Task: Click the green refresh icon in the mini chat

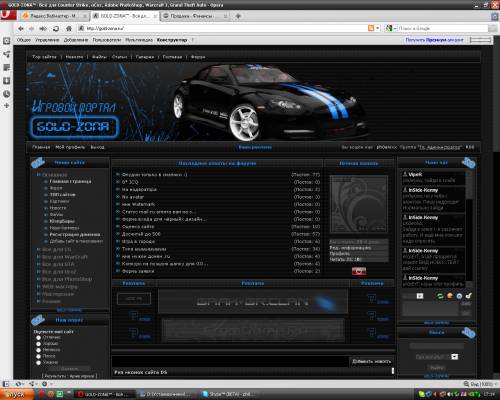Action: tap(440, 296)
